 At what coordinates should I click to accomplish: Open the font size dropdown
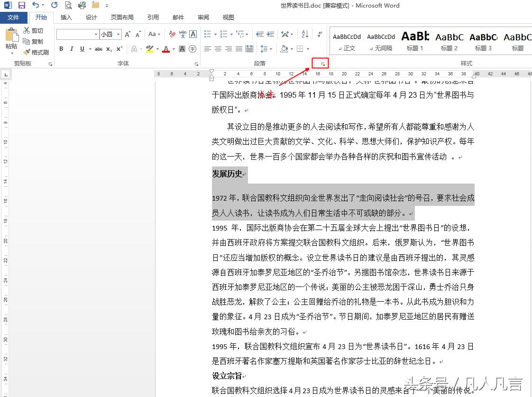point(119,34)
